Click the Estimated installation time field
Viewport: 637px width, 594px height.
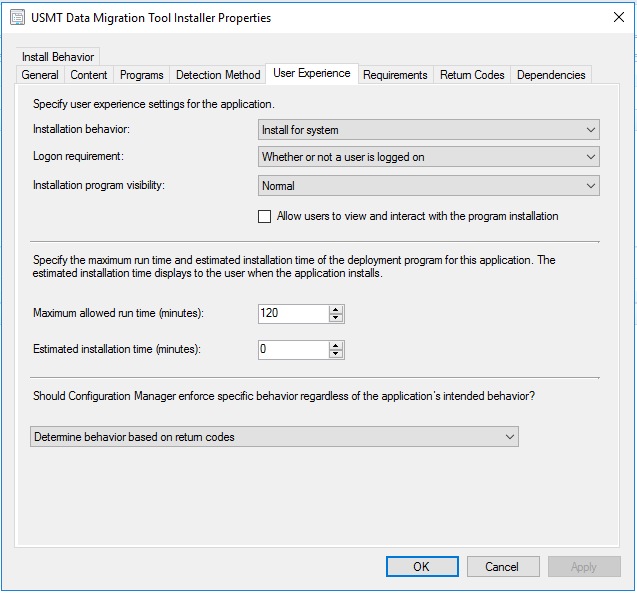(293, 349)
